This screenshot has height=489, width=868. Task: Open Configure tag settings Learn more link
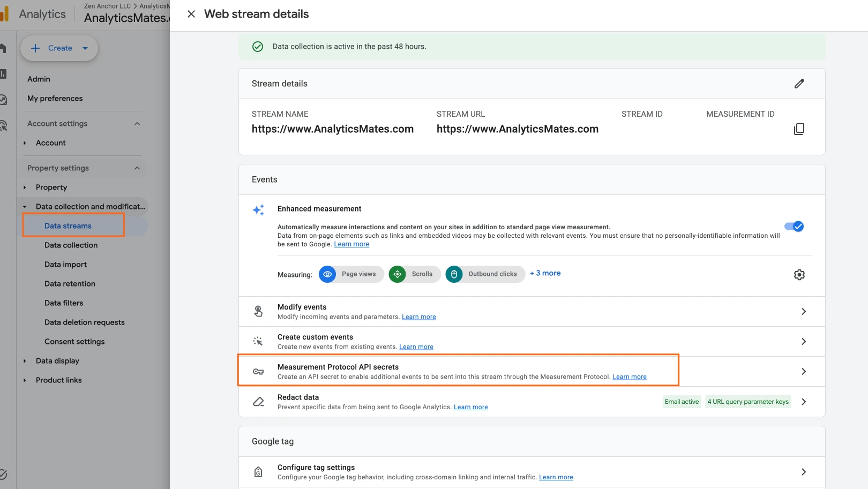(x=556, y=477)
